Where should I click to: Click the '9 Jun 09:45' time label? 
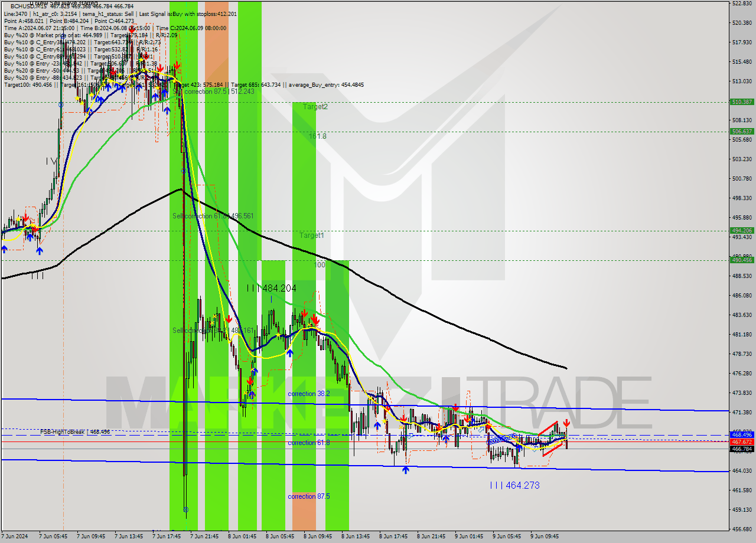coord(543,537)
